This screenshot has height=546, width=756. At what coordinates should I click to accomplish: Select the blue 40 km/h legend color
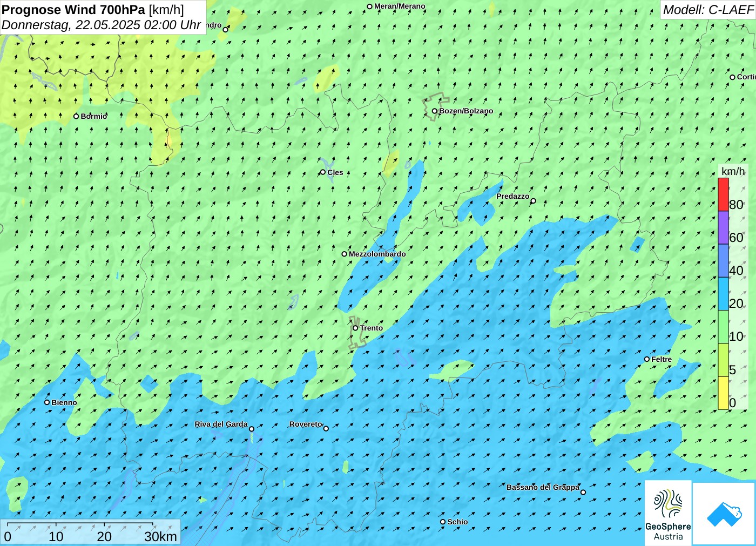pyautogui.click(x=723, y=261)
